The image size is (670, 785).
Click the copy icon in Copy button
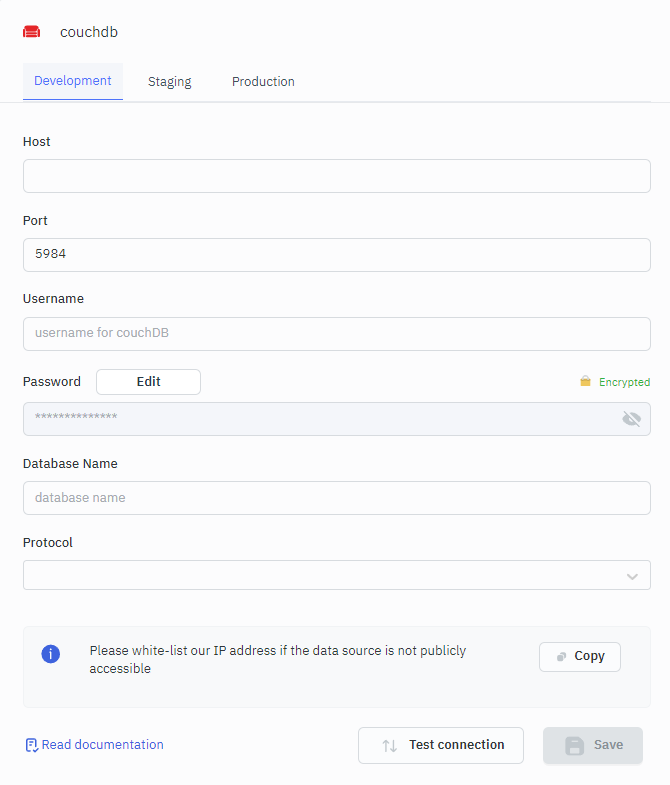click(x=562, y=657)
